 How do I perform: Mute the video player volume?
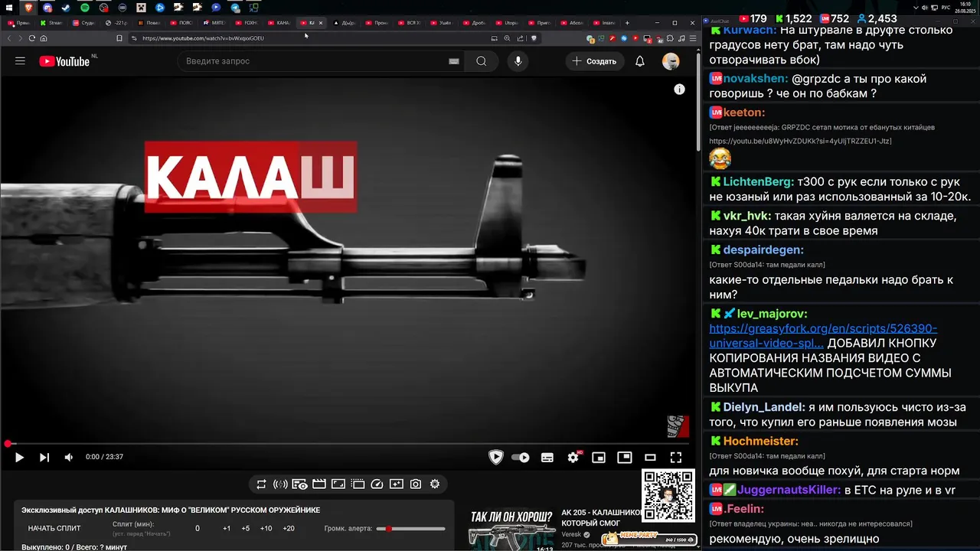pos(69,457)
